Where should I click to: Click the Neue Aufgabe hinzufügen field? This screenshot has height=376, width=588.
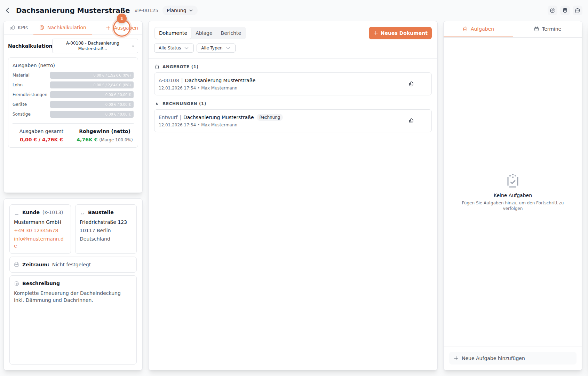(x=512, y=358)
